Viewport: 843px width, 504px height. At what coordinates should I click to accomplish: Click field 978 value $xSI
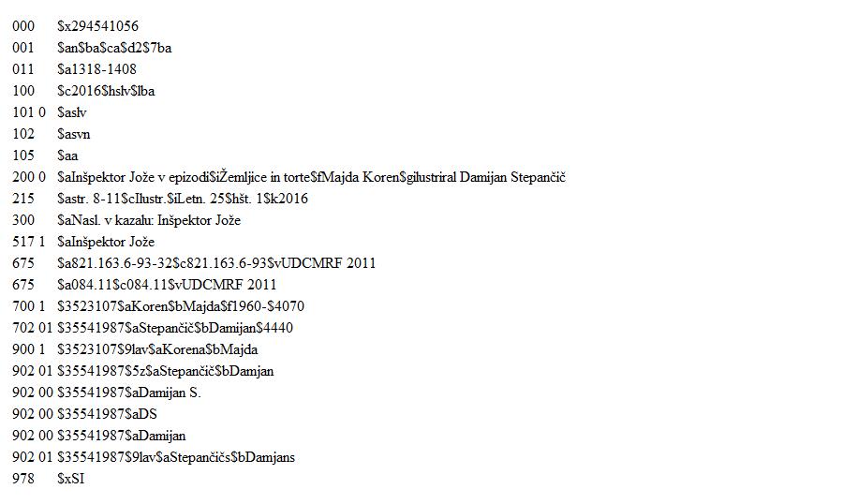(x=71, y=478)
